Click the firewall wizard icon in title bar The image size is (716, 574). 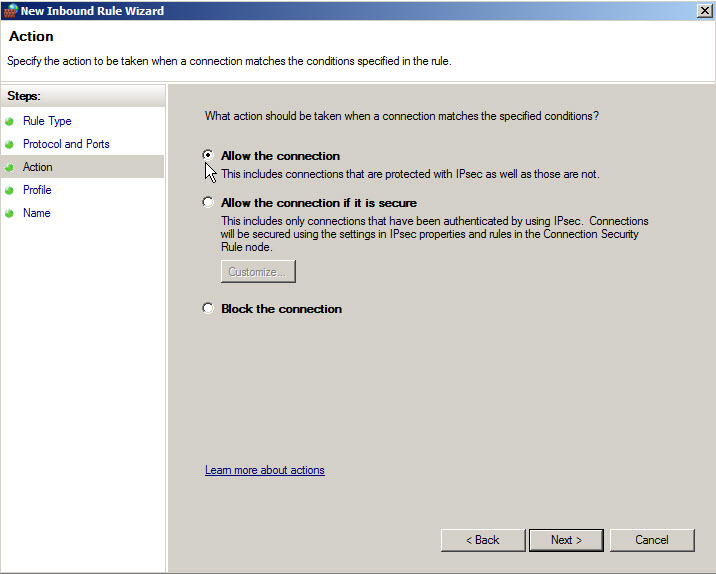[x=10, y=11]
